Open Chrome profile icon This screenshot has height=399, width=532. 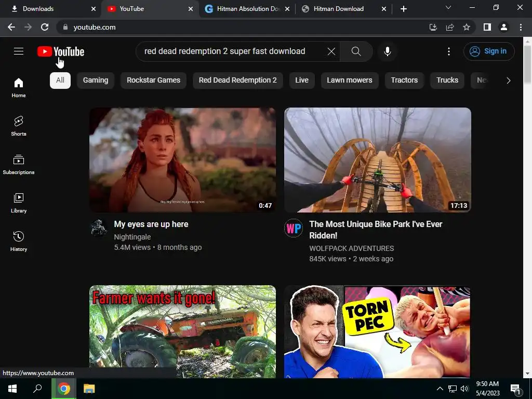(504, 27)
